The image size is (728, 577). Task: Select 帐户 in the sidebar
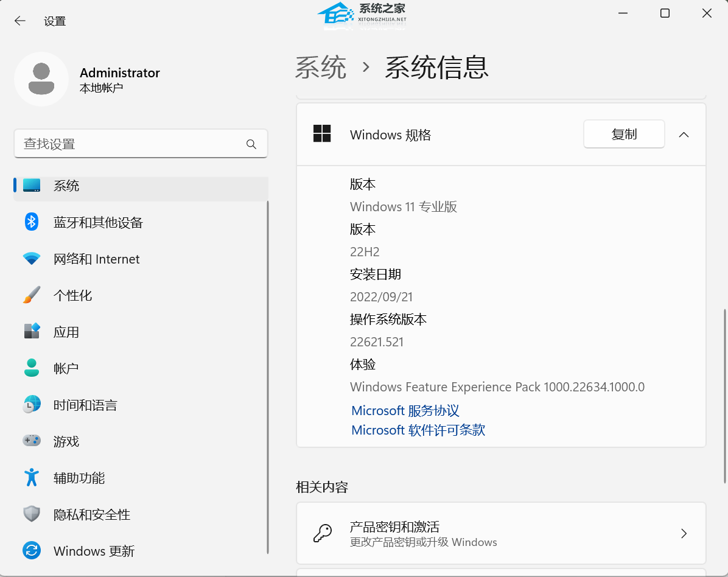tap(66, 368)
